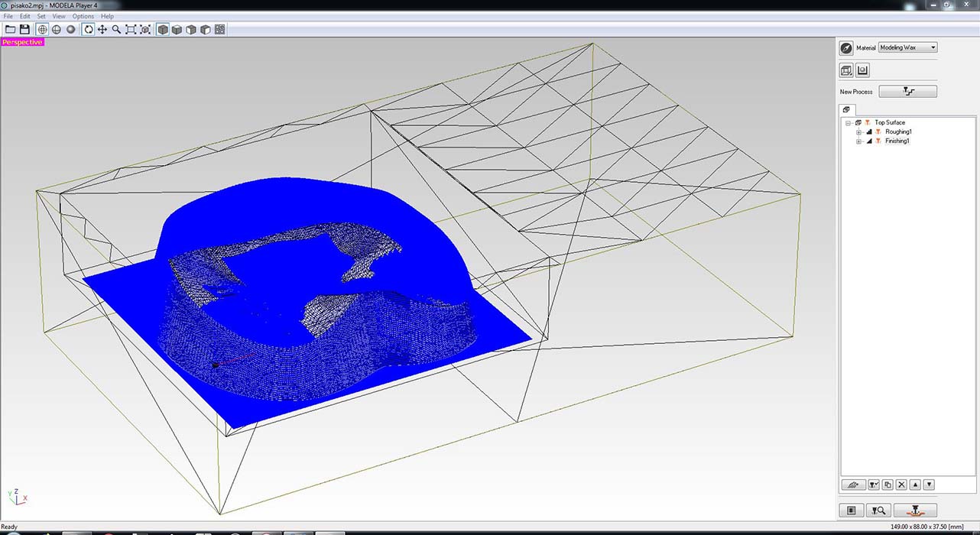
Task: Switch to wireframe globe display mode
Action: point(42,29)
